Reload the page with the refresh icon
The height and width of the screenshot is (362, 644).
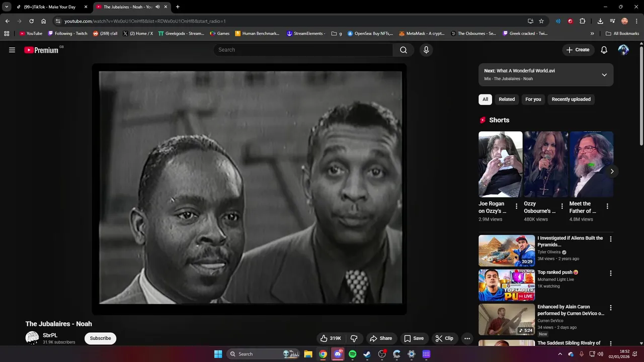click(31, 21)
